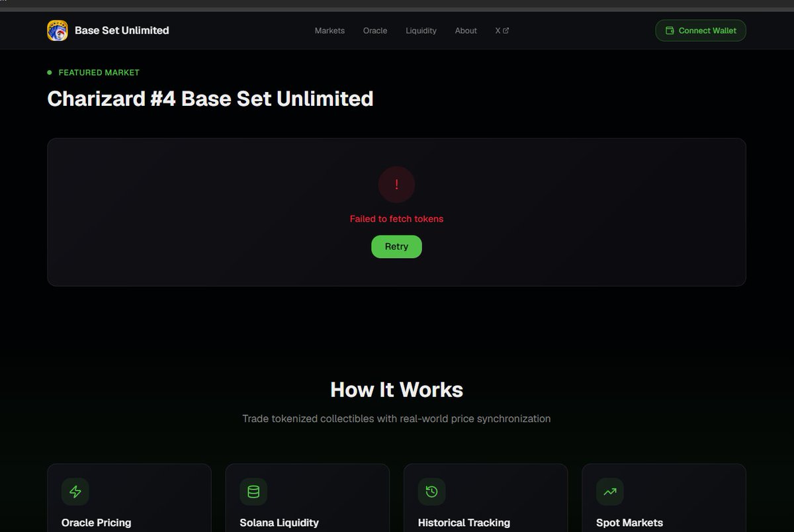Click the 'Trade tokenized collectibles' subtitle text
The height and width of the screenshot is (532, 794).
(396, 418)
